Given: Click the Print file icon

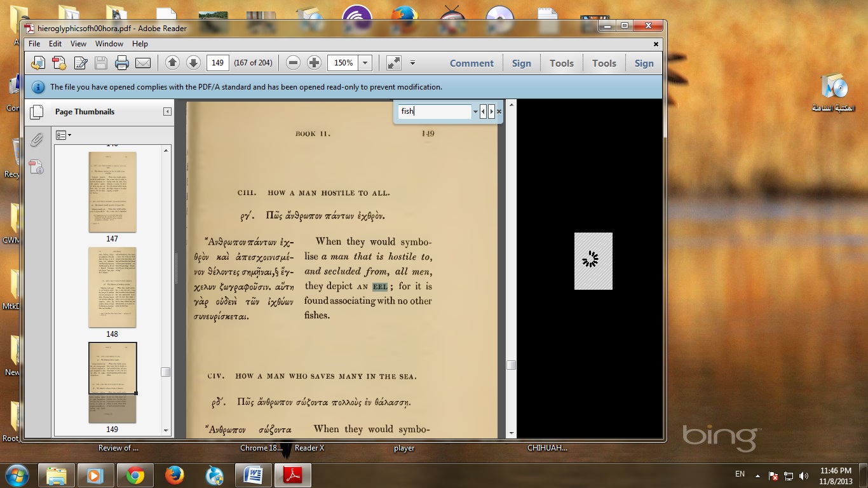Looking at the screenshot, I should pos(122,63).
